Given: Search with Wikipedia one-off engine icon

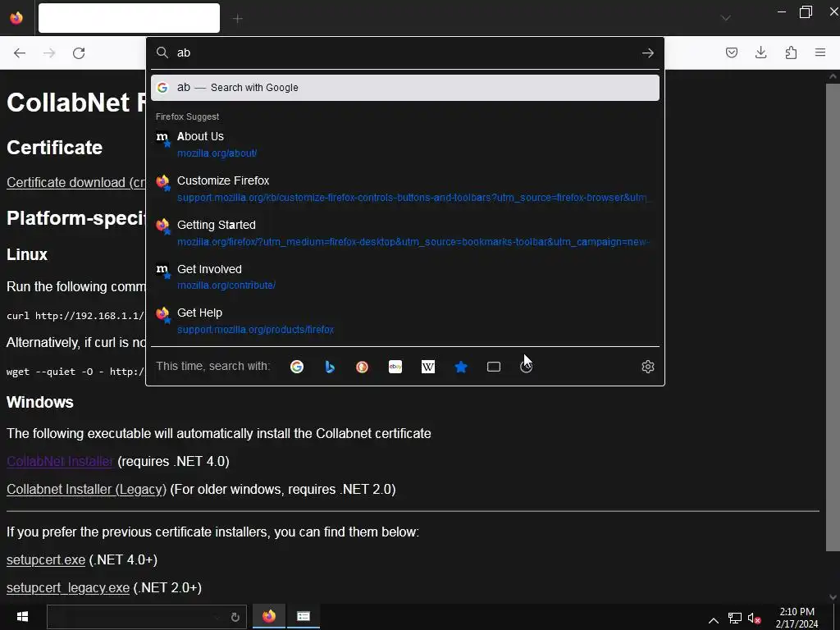Looking at the screenshot, I should click(x=428, y=367).
